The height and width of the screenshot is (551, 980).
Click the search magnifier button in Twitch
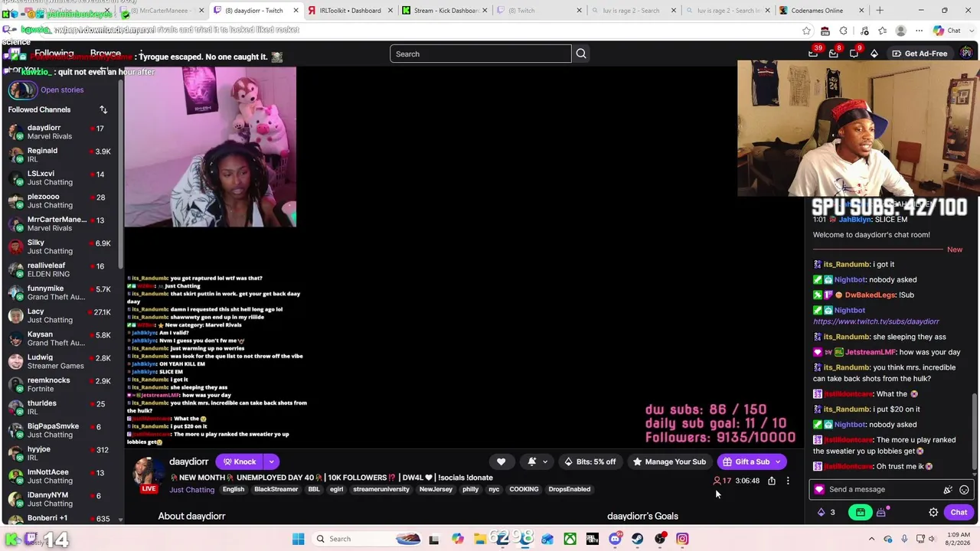point(581,54)
